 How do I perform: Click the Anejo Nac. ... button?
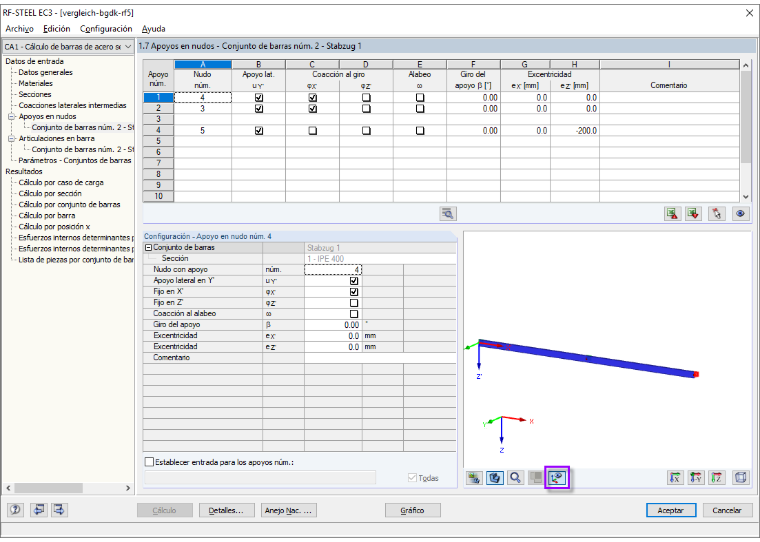pyautogui.click(x=288, y=510)
